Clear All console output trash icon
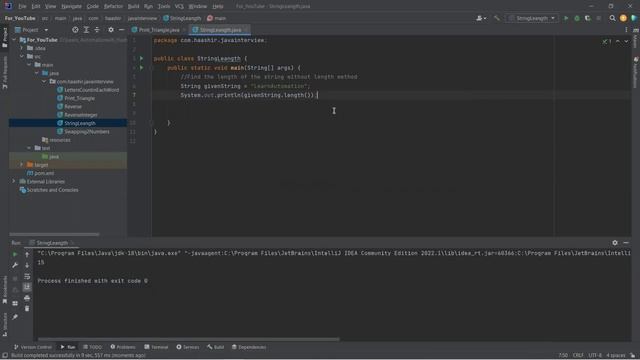Viewport: 640px width, 360px height. pyautogui.click(x=27, y=309)
